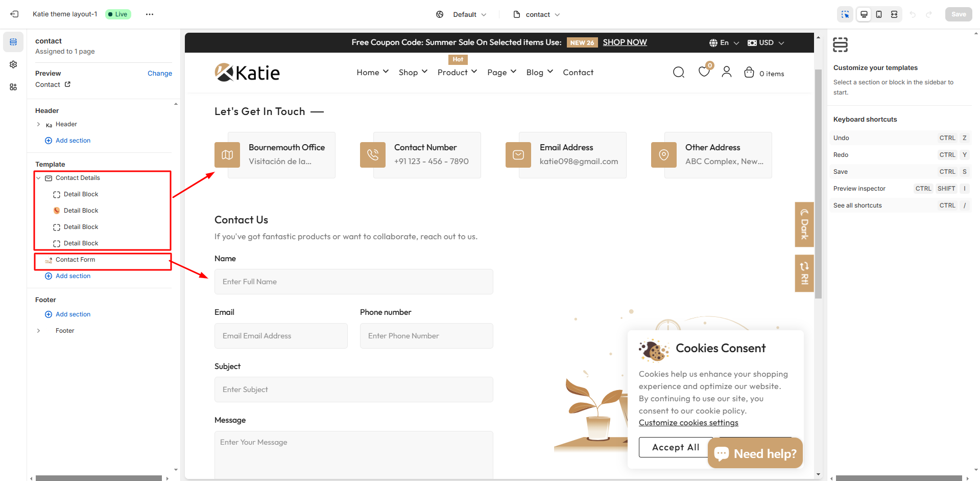Expand the USD currency selector
Screen dimensions: 980x481
(766, 43)
